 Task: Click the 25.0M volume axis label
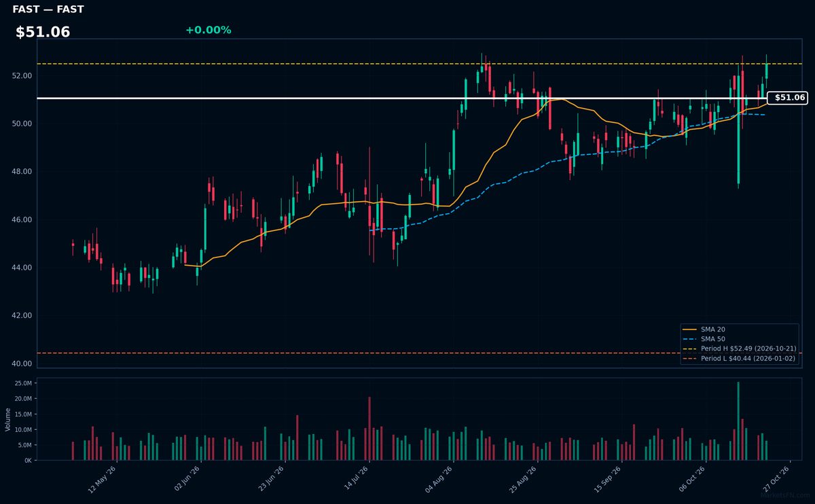click(24, 383)
